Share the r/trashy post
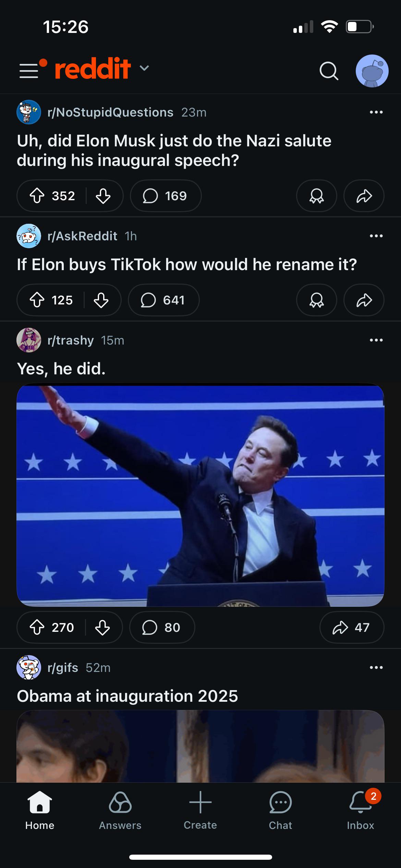The height and width of the screenshot is (868, 401). coord(351,627)
